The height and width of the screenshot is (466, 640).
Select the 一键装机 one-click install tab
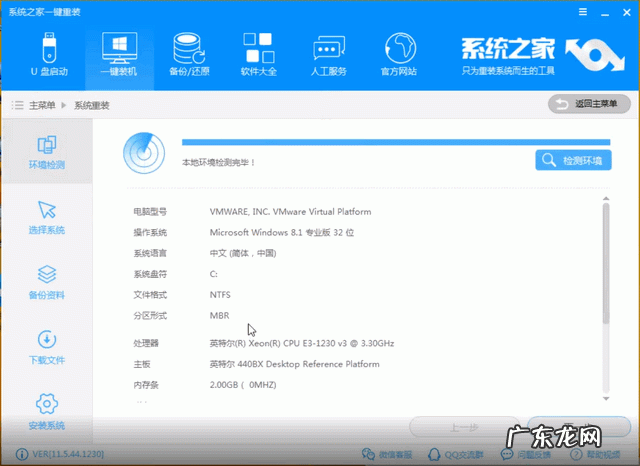(x=119, y=54)
